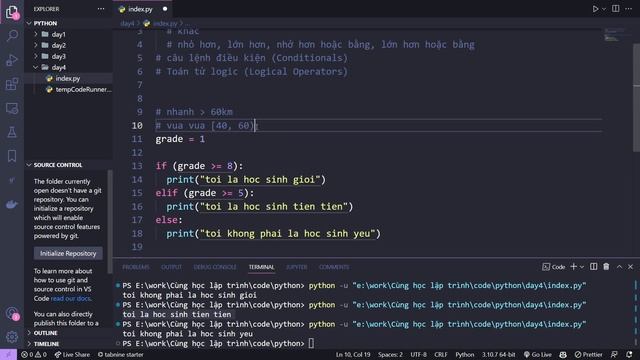
Task: Switch to the Debug Console tab
Action: (x=215, y=267)
